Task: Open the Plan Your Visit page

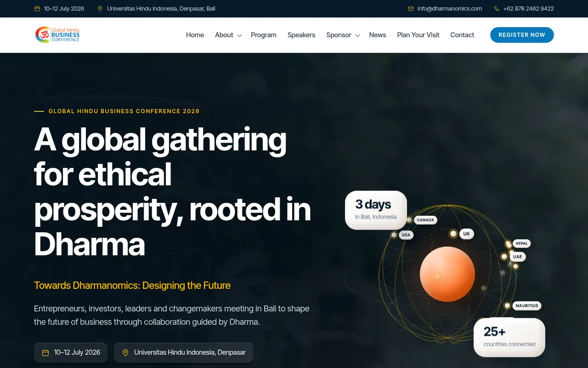Action: [x=418, y=35]
